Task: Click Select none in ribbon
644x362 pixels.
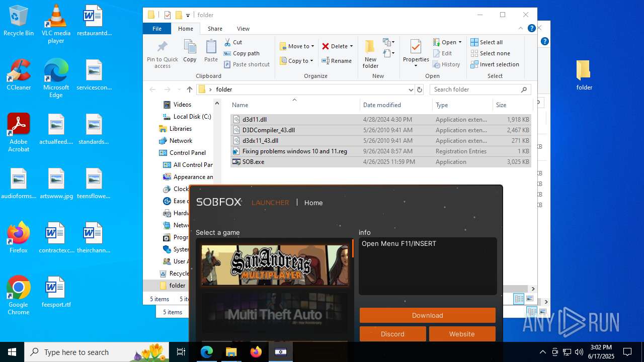Action: coord(490,53)
